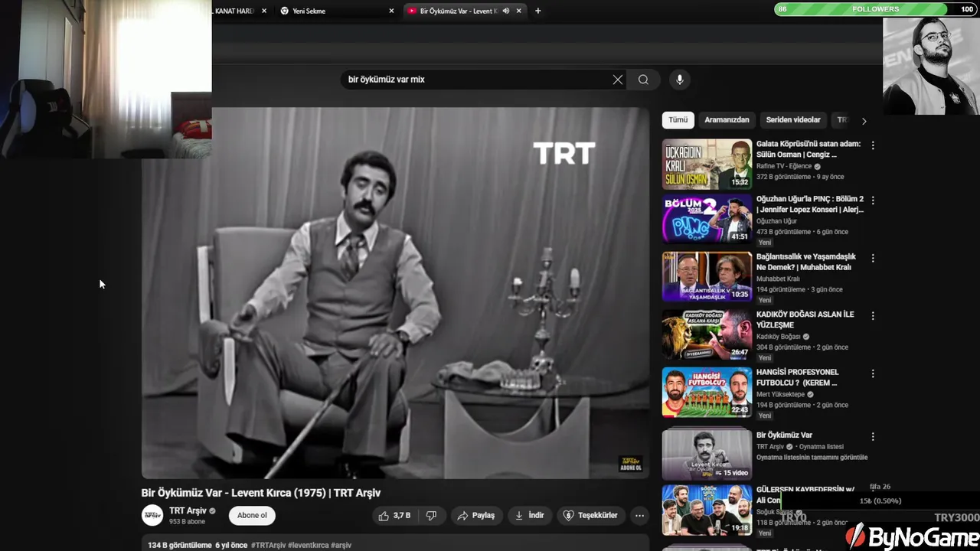Image resolution: width=980 pixels, height=551 pixels.
Task: Click the 134 B görüntüleme view count
Action: (x=180, y=545)
